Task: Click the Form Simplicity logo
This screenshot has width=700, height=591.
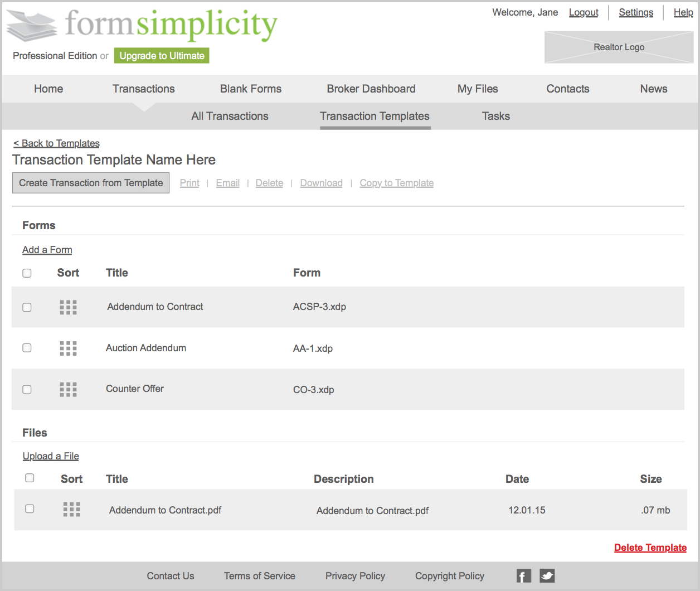Action: [142, 26]
